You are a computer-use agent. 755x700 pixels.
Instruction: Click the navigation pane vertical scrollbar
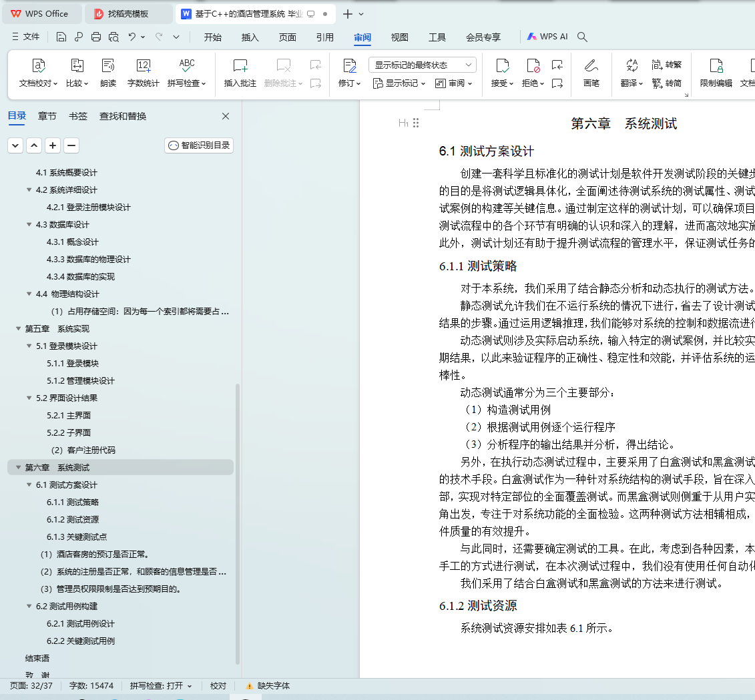pyautogui.click(x=238, y=524)
